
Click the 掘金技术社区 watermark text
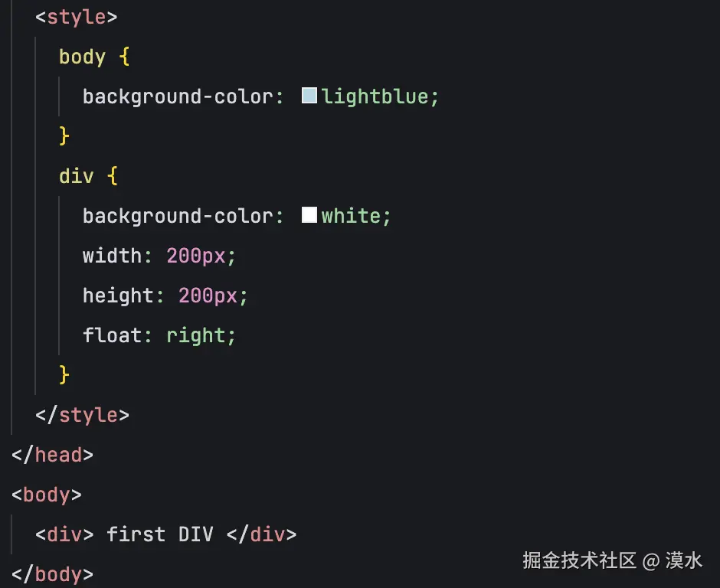tap(580, 560)
